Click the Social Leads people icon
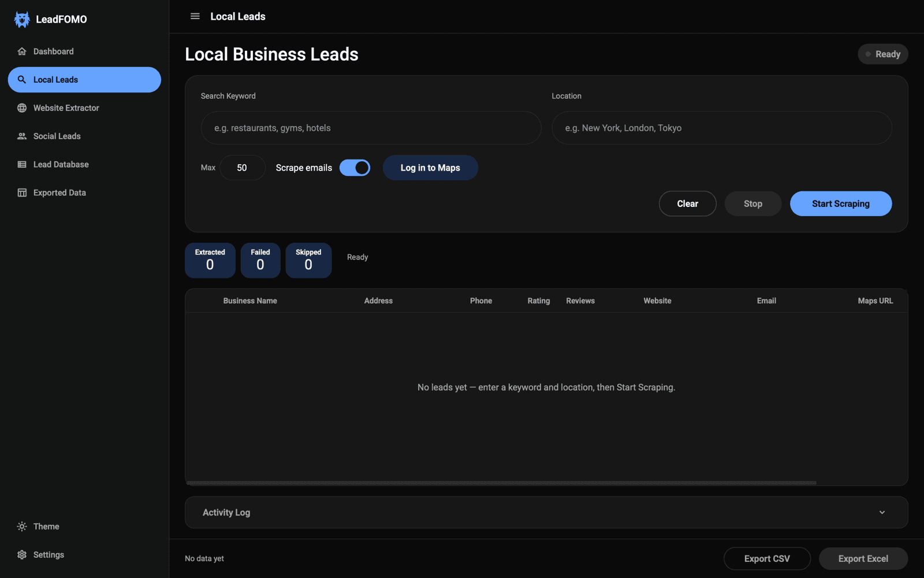This screenshot has height=578, width=924. (x=22, y=136)
